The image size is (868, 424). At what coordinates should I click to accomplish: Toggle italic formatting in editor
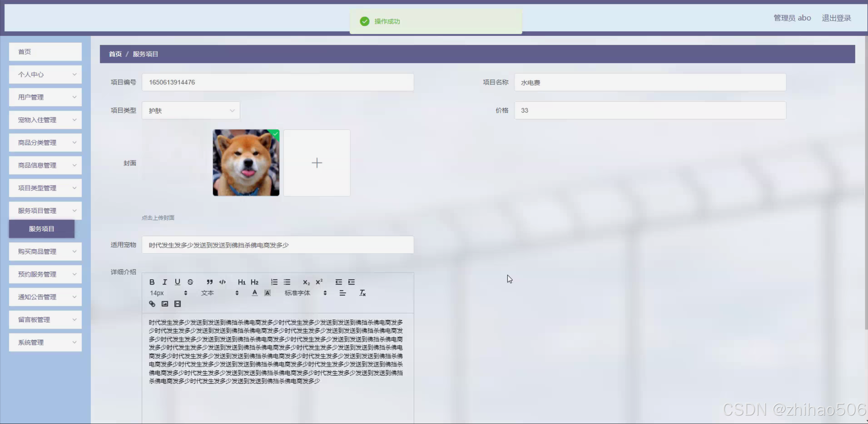165,282
